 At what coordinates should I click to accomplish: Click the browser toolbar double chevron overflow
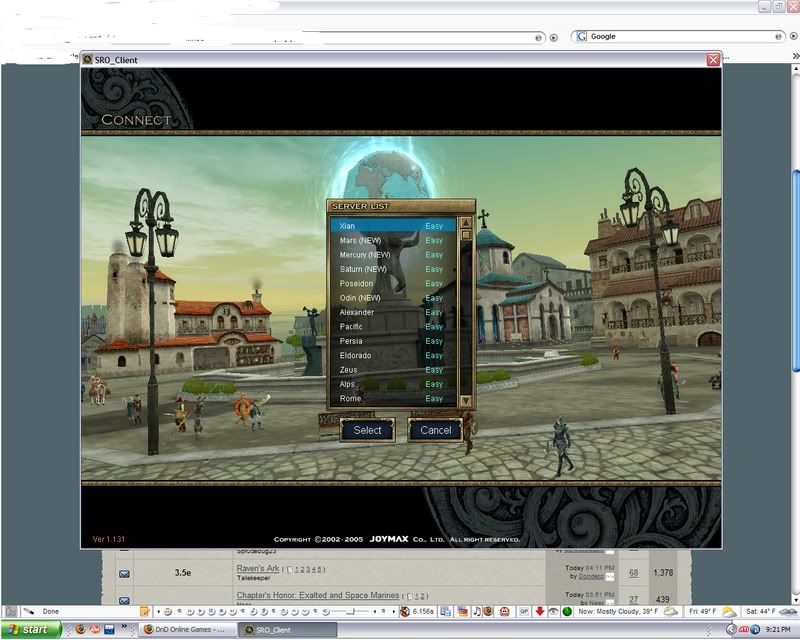point(795,56)
